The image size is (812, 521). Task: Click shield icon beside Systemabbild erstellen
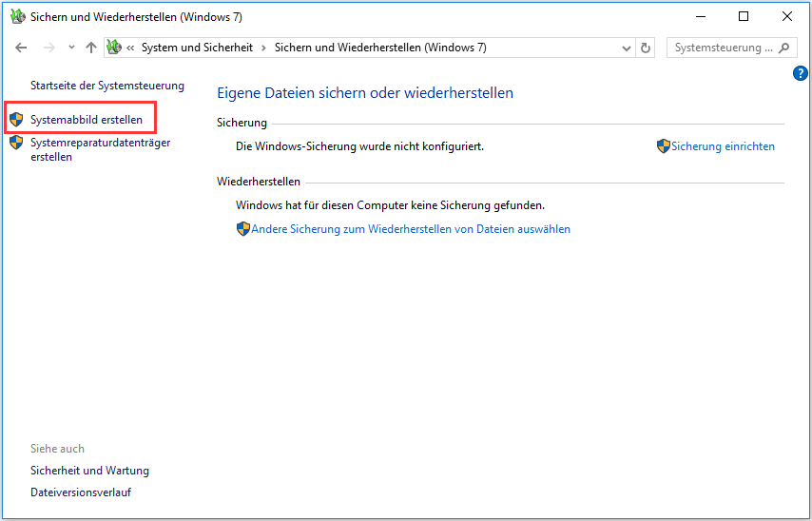pyautogui.click(x=16, y=120)
